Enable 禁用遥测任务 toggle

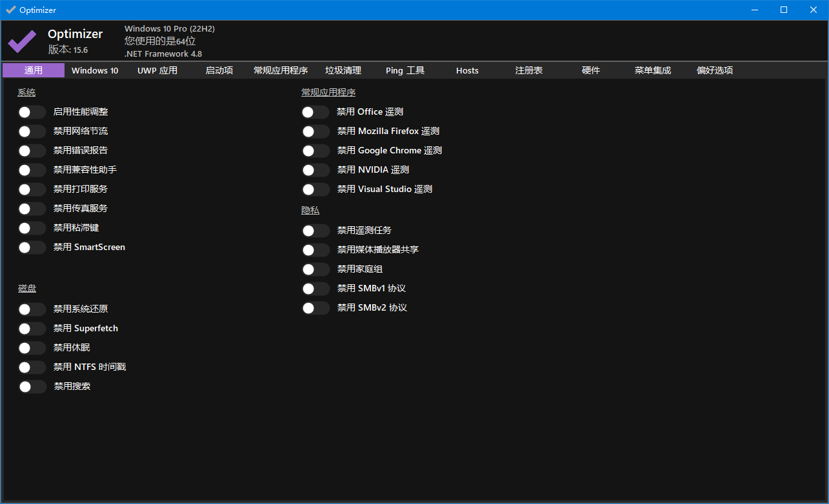315,231
